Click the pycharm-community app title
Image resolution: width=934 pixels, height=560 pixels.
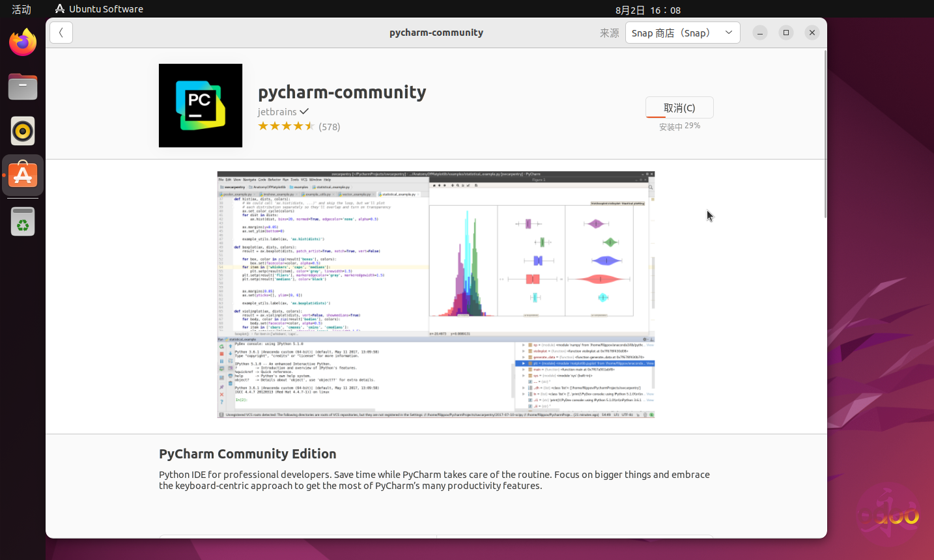[342, 92]
